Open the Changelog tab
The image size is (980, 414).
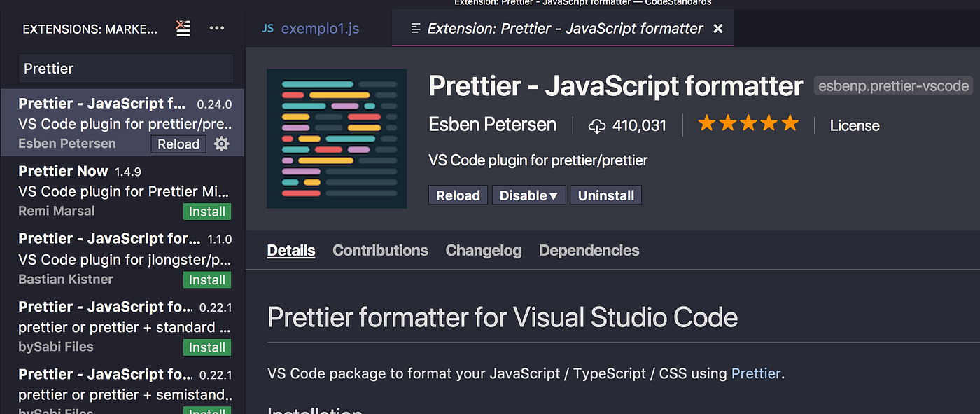pyautogui.click(x=483, y=250)
